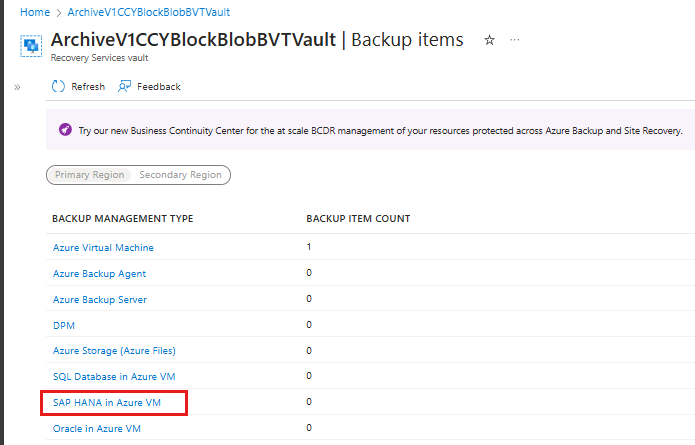This screenshot has width=695, height=445.
Task: Click the Recovery Services vault icon
Action: [x=31, y=46]
